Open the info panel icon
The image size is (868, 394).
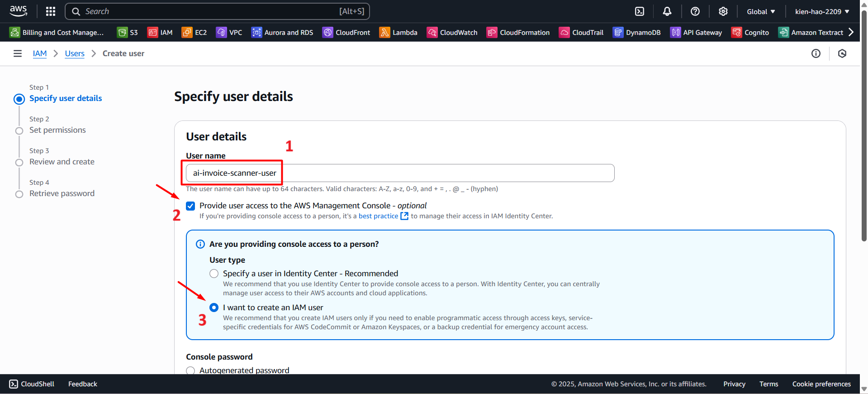816,53
